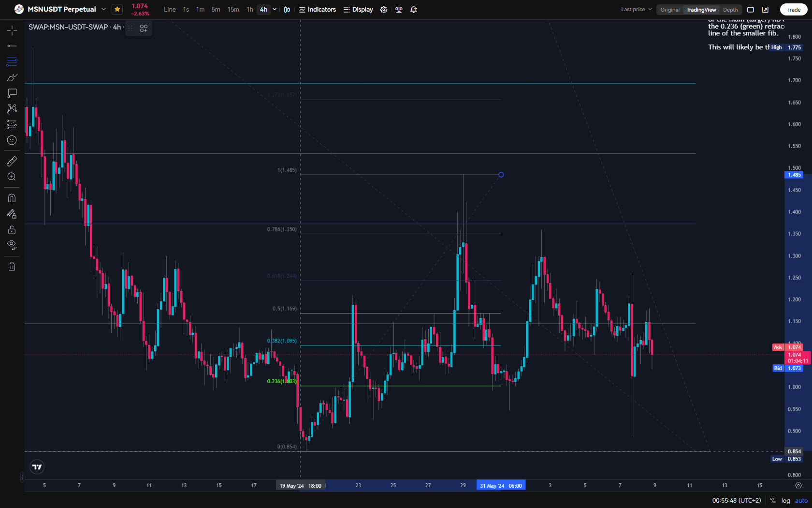Click the Bid 1.073 price label
Viewport: 812px width, 508px height.
point(788,368)
